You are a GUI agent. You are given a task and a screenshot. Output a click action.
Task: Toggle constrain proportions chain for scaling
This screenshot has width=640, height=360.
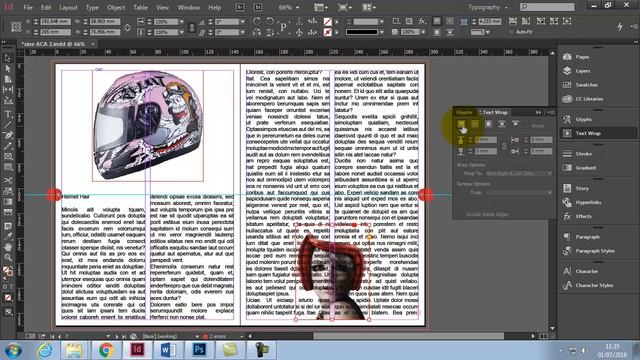[191, 27]
